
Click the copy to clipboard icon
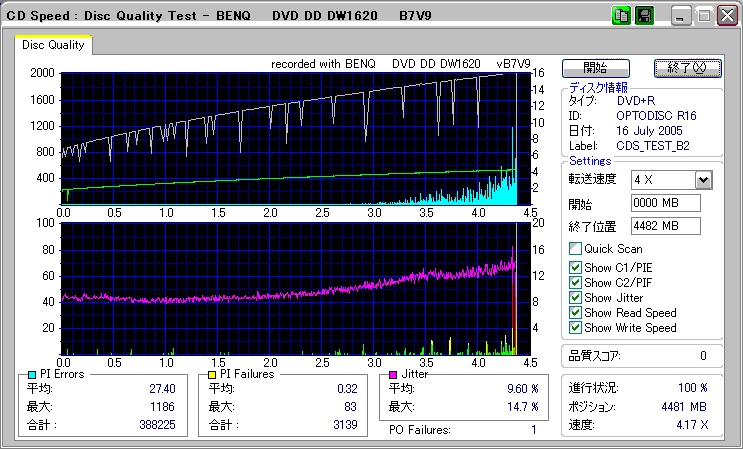(621, 16)
